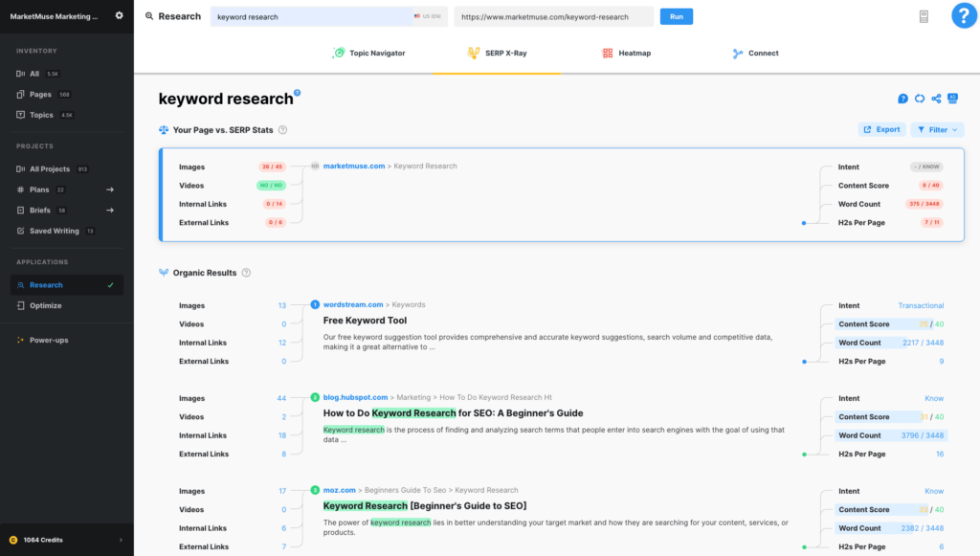Open the US (EN) locale selector
The height and width of the screenshot is (556, 980).
[428, 16]
